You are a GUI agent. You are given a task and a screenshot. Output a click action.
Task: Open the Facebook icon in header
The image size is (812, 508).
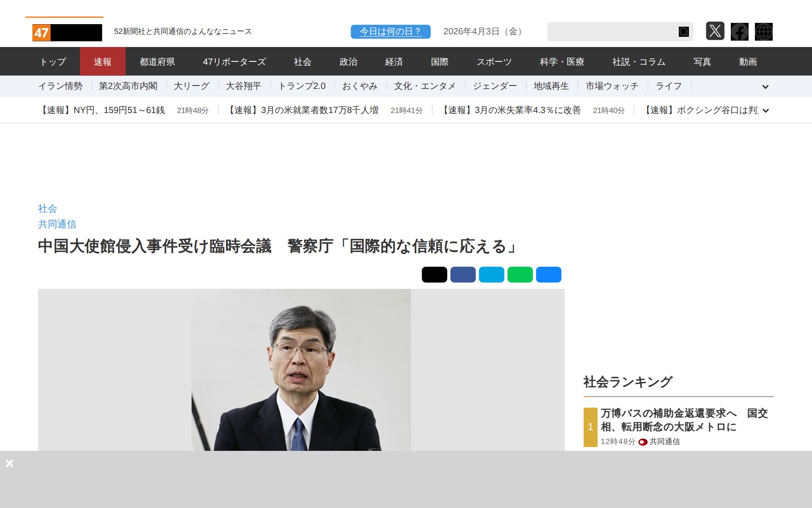pyautogui.click(x=739, y=32)
